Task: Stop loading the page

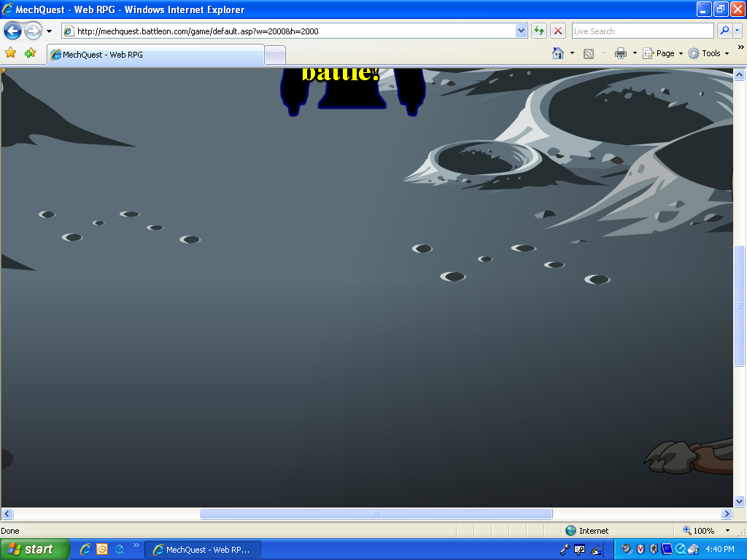Action: click(557, 31)
